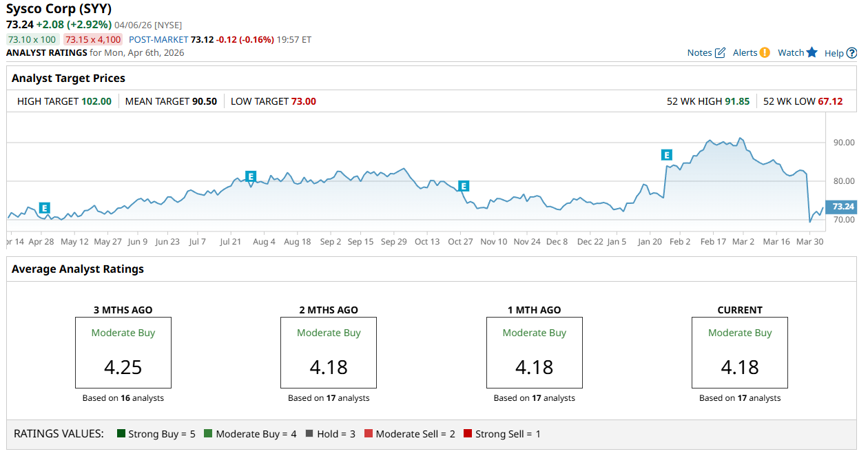Click the 2 MTHS AGO 4.18 rating box
The height and width of the screenshot is (456, 868).
329,353
